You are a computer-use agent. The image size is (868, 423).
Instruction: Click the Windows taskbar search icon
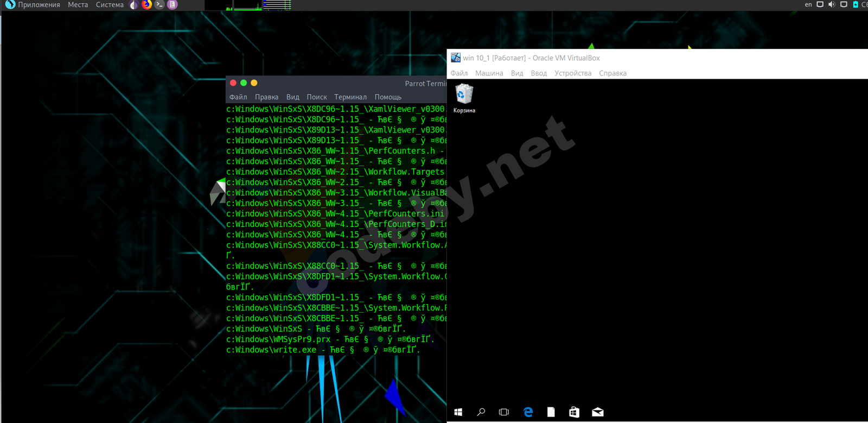coord(481,412)
